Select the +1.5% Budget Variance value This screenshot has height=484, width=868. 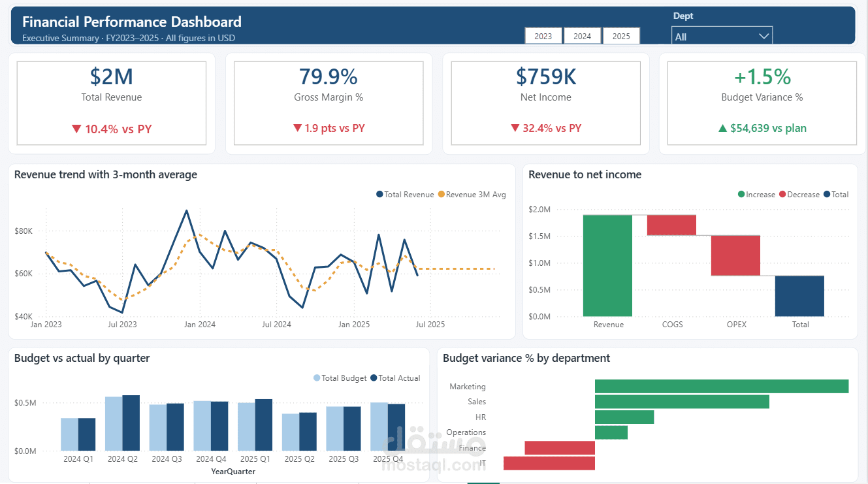[762, 77]
